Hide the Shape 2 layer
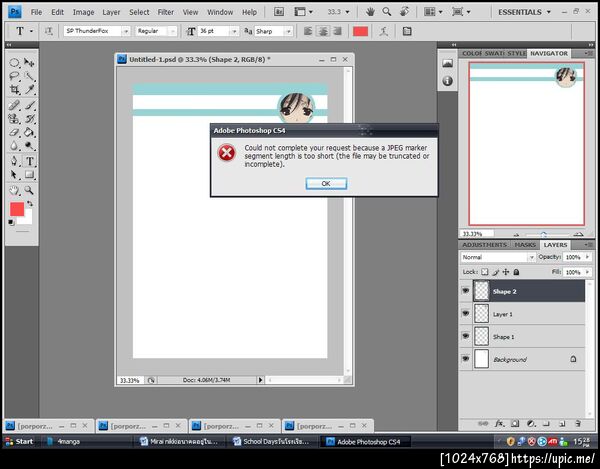Image resolution: width=600 pixels, height=469 pixels. click(x=466, y=291)
